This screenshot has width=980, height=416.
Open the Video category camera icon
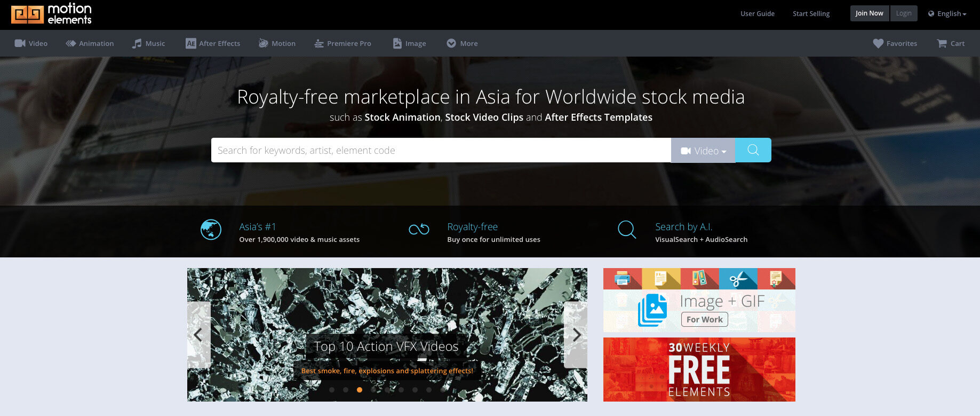click(x=20, y=43)
